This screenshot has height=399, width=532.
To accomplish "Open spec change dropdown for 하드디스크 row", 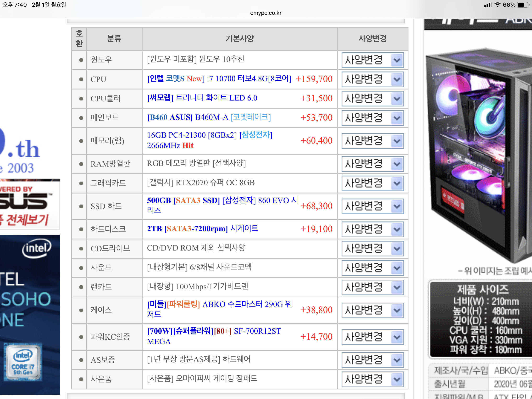I will [x=372, y=229].
